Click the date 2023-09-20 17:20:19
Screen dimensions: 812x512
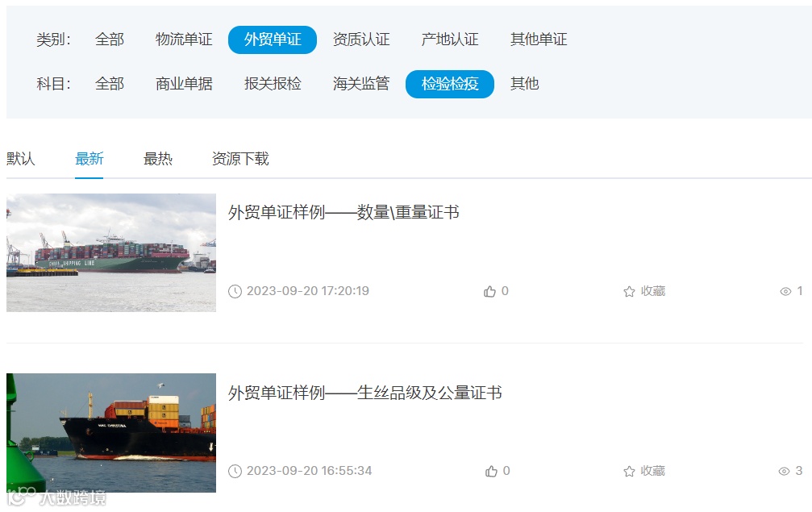pos(307,291)
